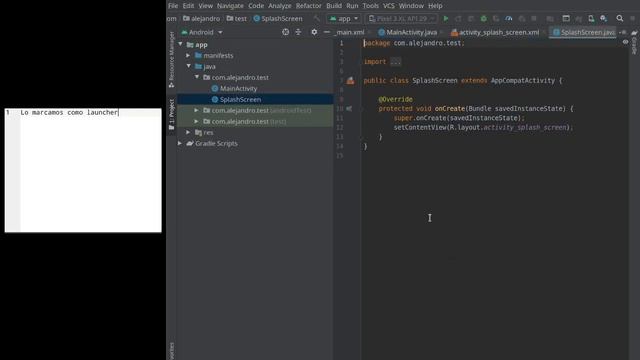Open the Tools menu
Image resolution: width=640 pixels, height=360 pixels.
(x=371, y=6)
